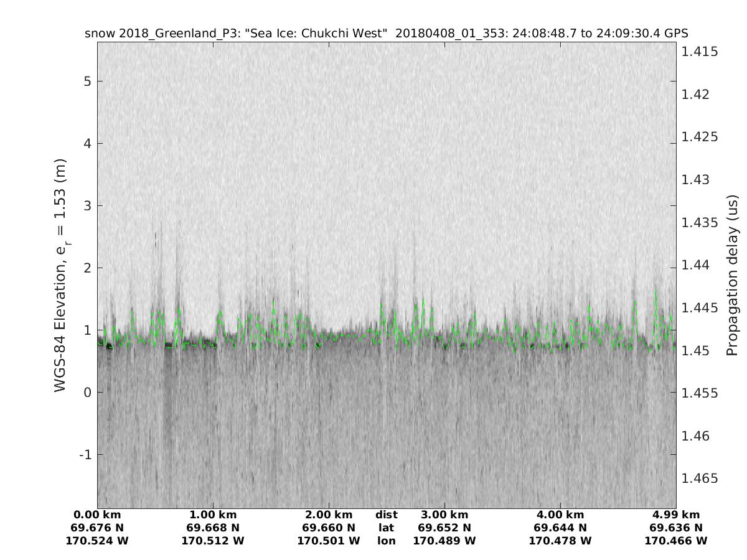Click the 'lon' legend label below axis
This screenshot has height=560, width=747.
pos(387,541)
